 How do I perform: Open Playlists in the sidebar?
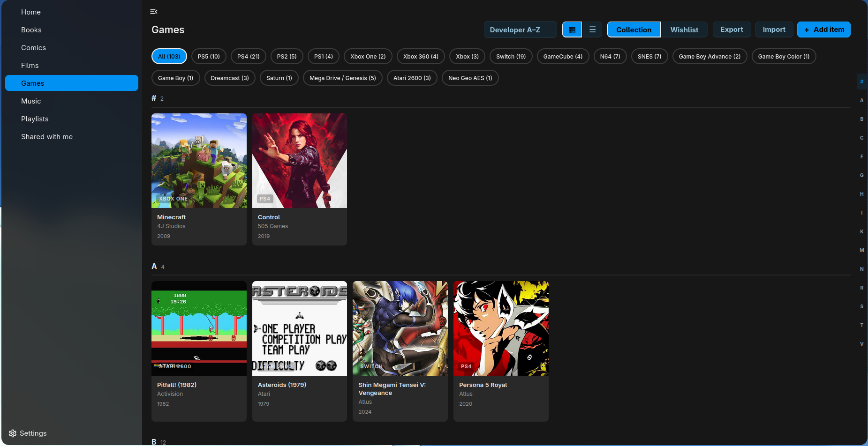[x=72, y=119]
